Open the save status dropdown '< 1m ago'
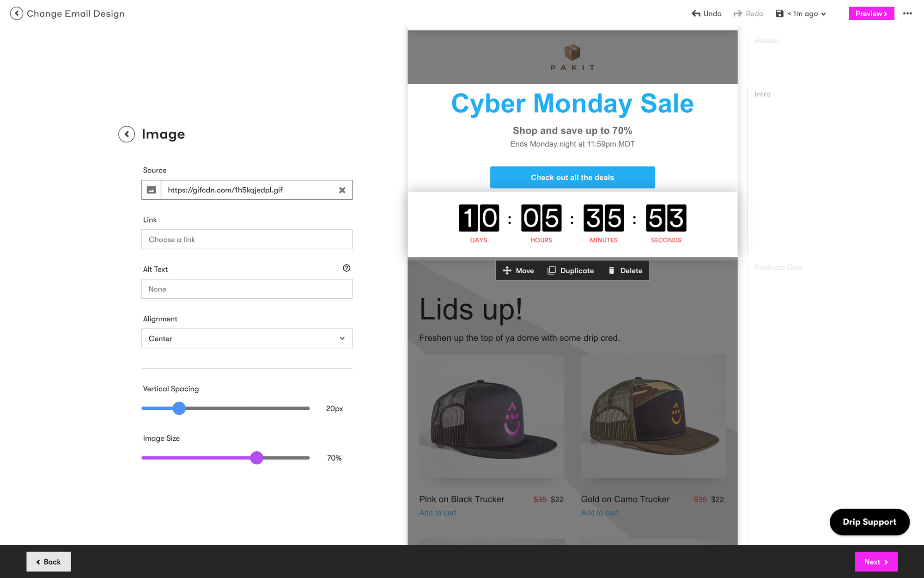The width and height of the screenshot is (924, 578). click(x=802, y=13)
